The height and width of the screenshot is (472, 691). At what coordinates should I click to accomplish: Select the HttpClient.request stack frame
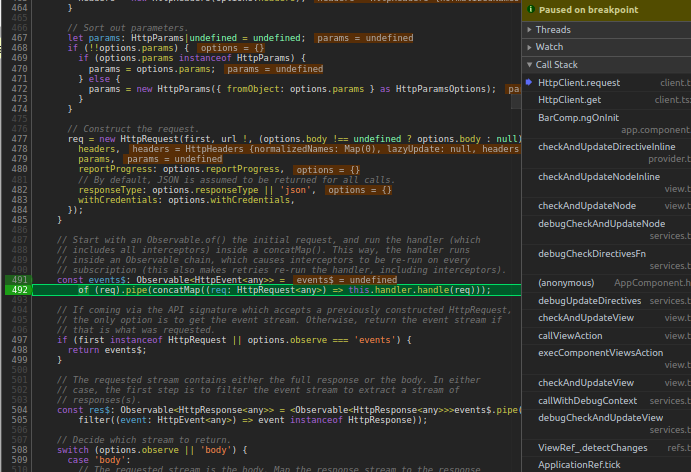[x=578, y=83]
